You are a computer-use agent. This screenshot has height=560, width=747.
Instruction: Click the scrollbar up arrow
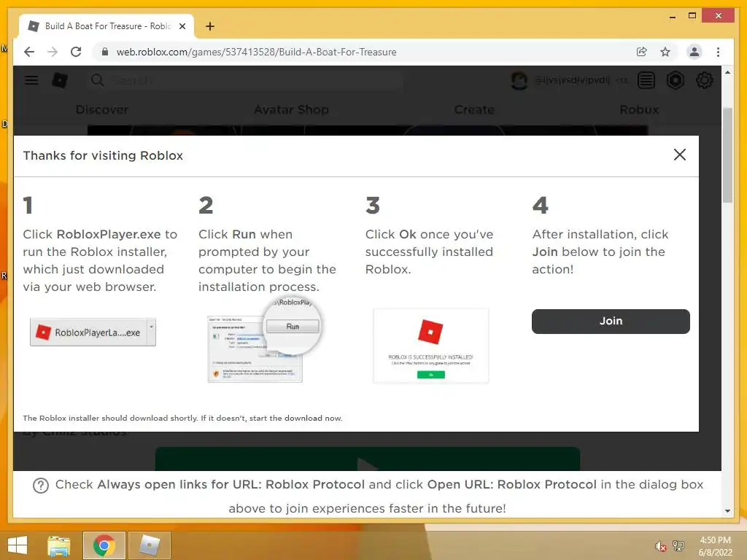tap(727, 72)
